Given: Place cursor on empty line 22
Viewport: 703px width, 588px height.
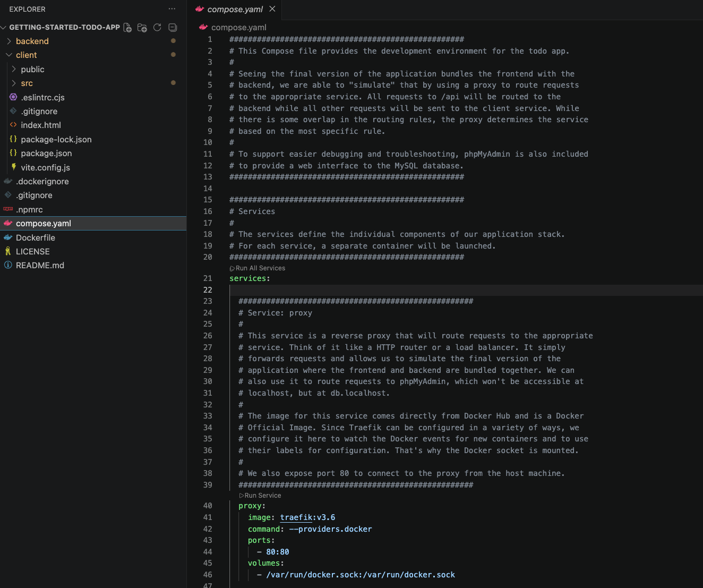Looking at the screenshot, I should click(466, 290).
